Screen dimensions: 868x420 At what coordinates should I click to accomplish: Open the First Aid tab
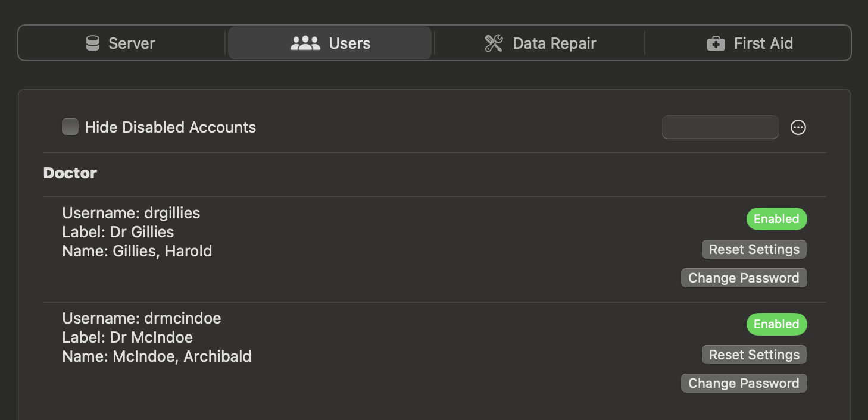pos(748,43)
